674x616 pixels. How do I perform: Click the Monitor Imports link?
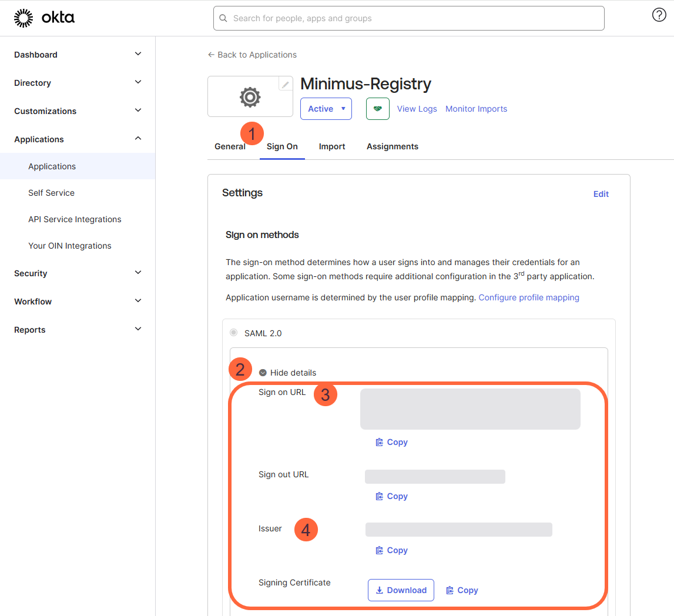(477, 109)
